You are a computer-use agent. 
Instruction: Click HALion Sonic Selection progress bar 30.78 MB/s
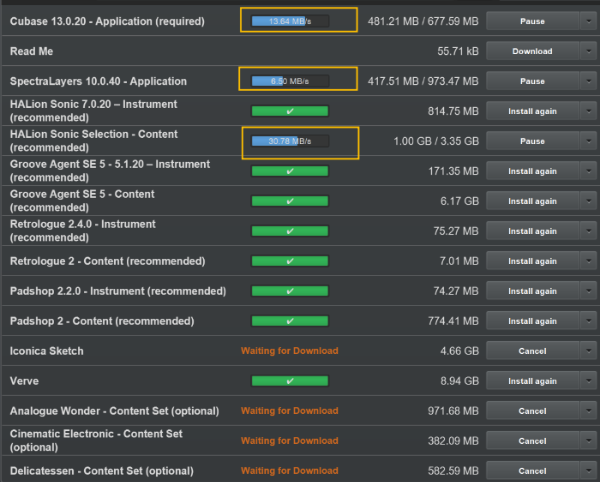tap(290, 141)
